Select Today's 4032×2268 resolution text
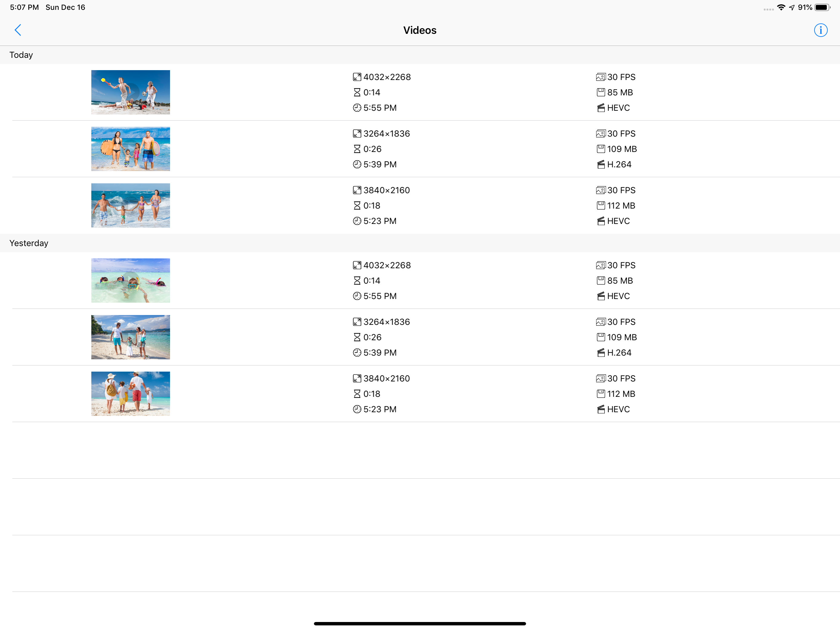Screen dimensions: 840x630 (387, 77)
